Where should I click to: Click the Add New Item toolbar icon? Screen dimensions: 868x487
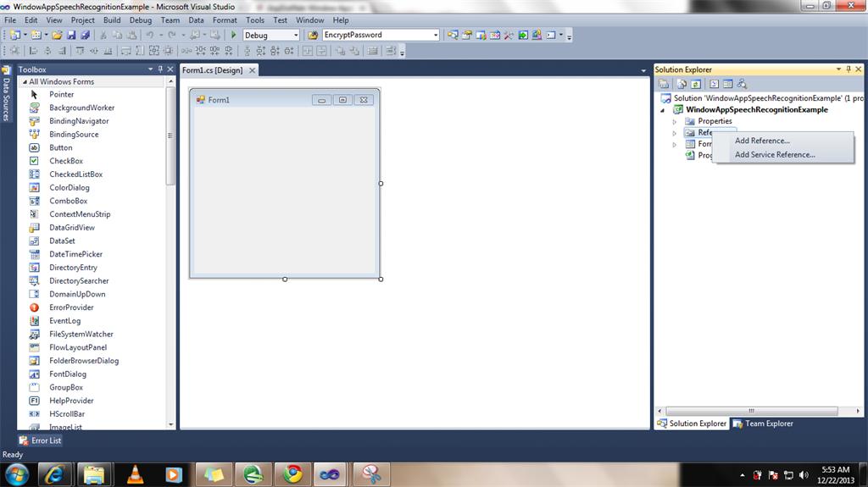[x=36, y=35]
